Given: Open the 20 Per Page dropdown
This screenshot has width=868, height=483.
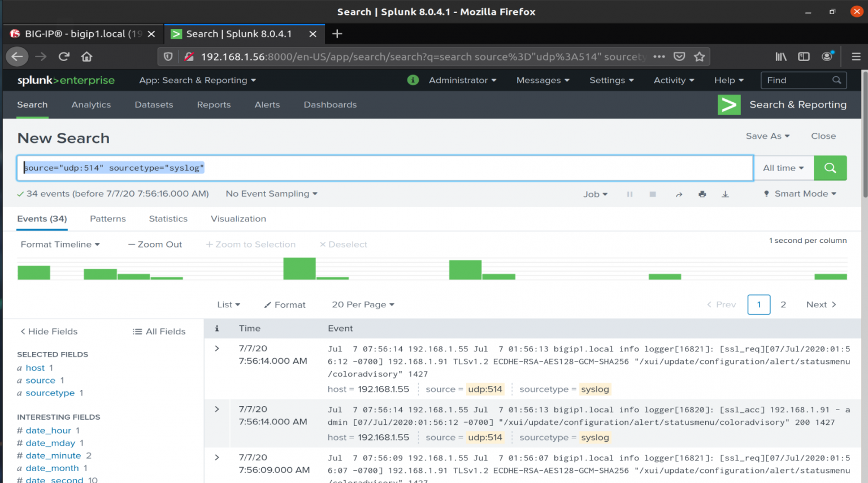Looking at the screenshot, I should click(x=362, y=304).
